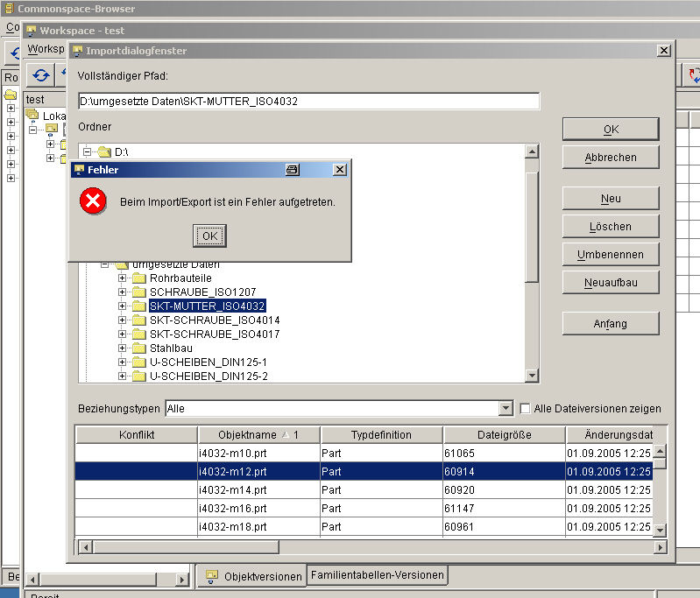The height and width of the screenshot is (598, 700).
Task: Select the SKT-SCHRAUBE_ISO4017 folder icon
Action: pyautogui.click(x=139, y=334)
